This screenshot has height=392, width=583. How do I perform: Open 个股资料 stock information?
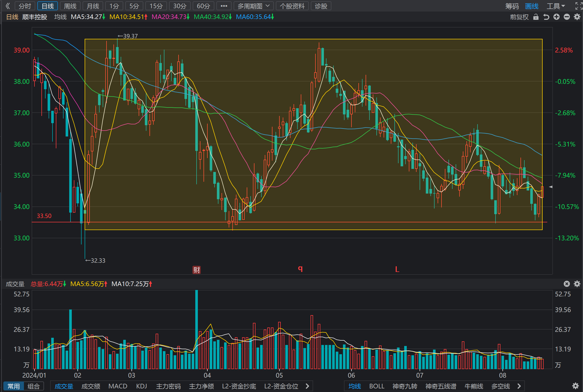point(292,6)
